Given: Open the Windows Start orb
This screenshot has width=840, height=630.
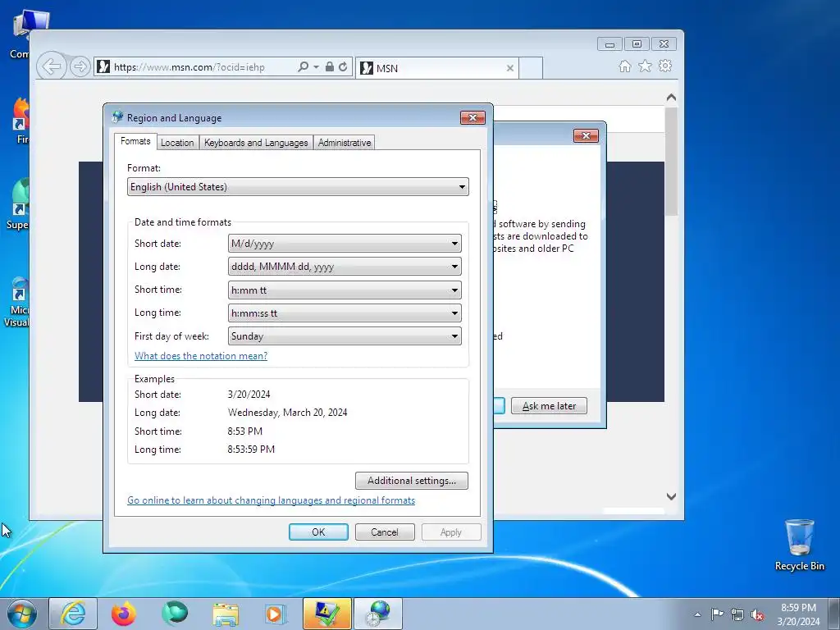Looking at the screenshot, I should 22,614.
